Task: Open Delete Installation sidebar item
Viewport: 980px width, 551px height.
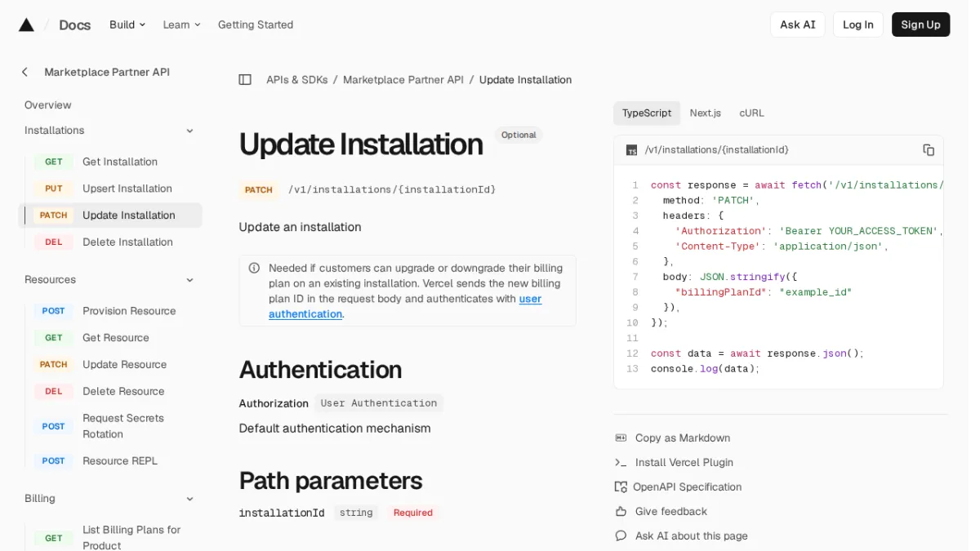Action: (x=127, y=242)
